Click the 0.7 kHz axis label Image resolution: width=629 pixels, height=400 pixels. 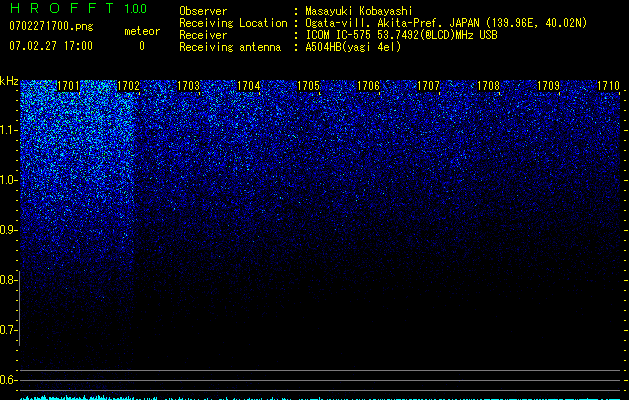pos(8,330)
